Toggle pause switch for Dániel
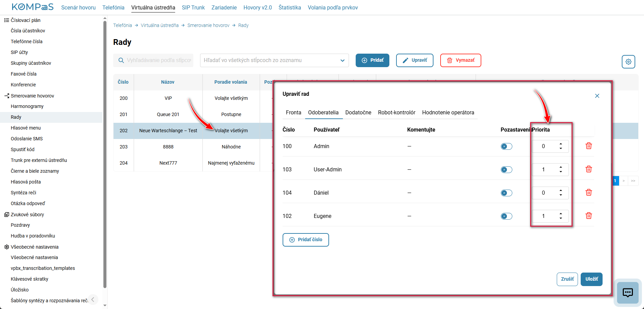 tap(506, 193)
